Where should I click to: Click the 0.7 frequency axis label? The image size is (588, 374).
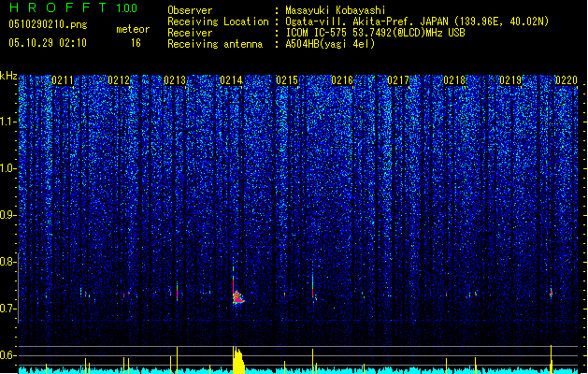click(7, 309)
